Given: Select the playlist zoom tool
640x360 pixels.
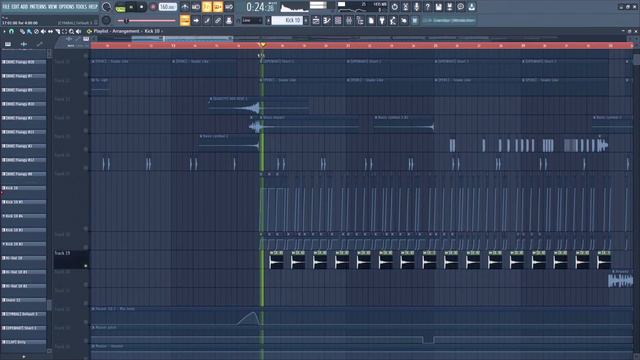Looking at the screenshot, I should [71, 31].
